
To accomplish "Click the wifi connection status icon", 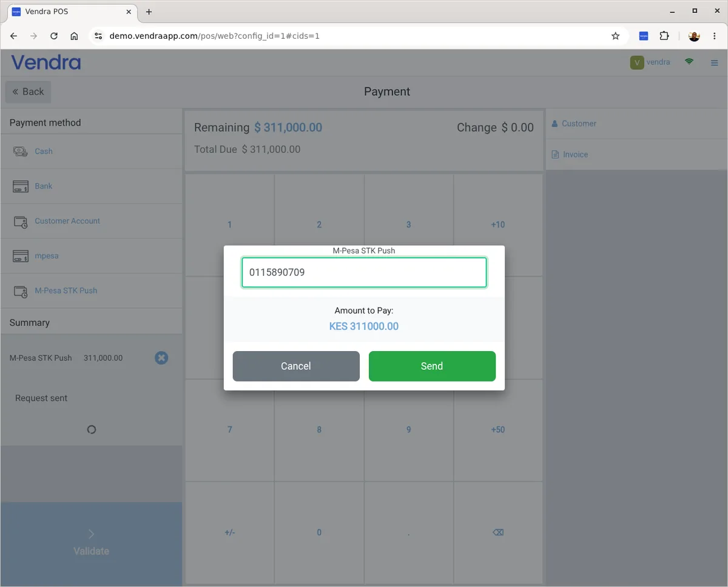I will [x=689, y=62].
